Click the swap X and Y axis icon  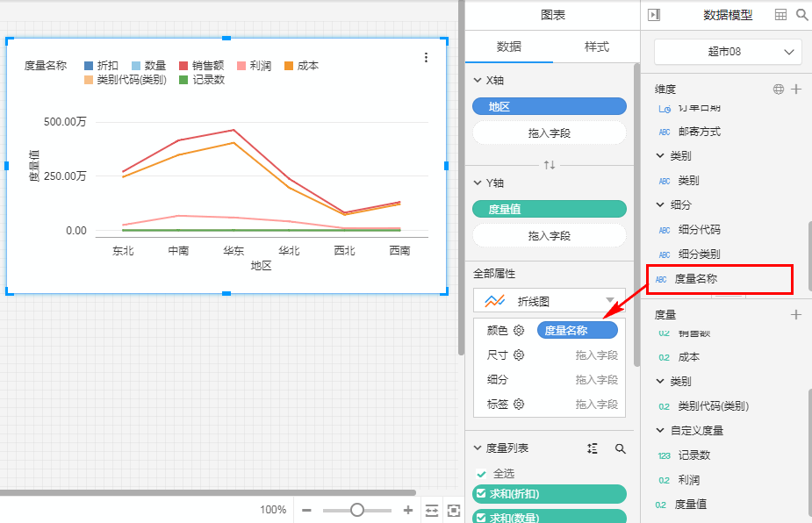pyautogui.click(x=550, y=164)
